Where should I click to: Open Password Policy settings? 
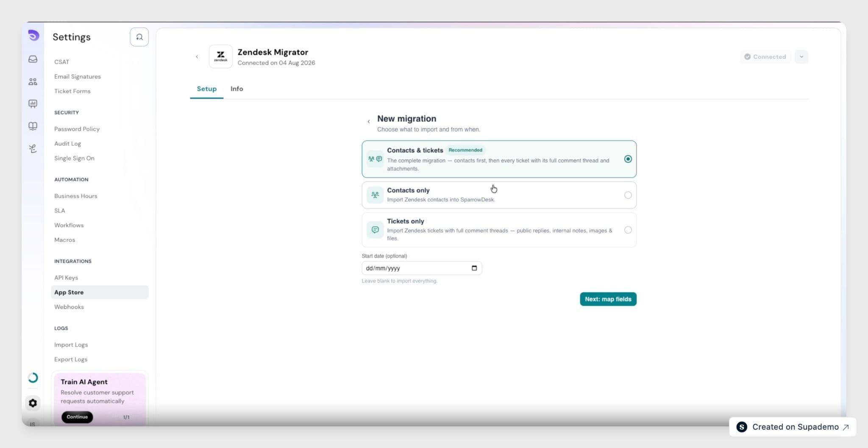click(x=77, y=129)
